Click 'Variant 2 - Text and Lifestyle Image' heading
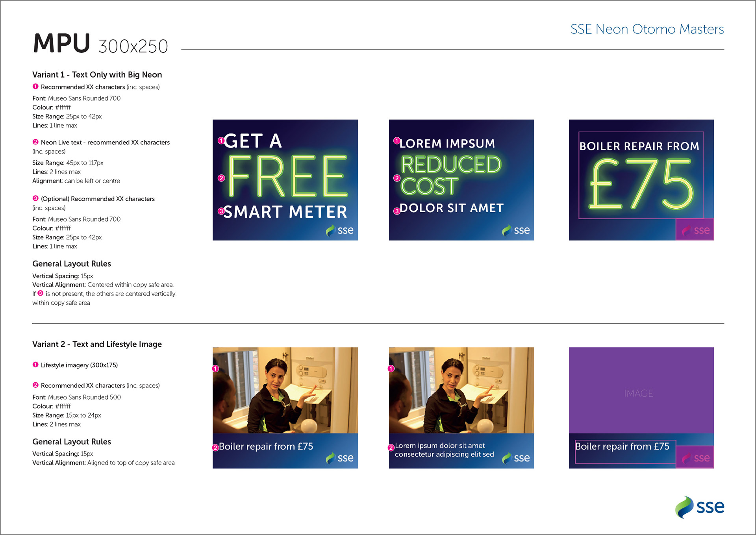 point(97,344)
